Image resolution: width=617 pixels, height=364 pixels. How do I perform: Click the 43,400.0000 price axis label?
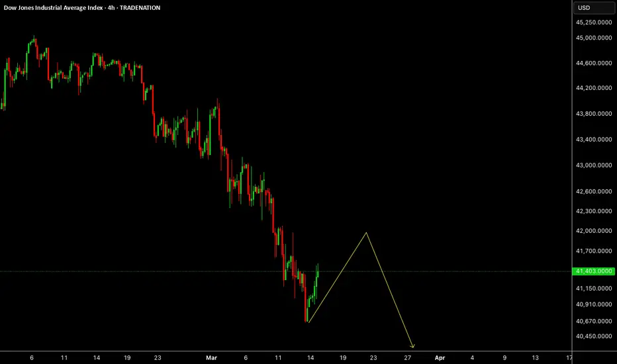click(594, 139)
